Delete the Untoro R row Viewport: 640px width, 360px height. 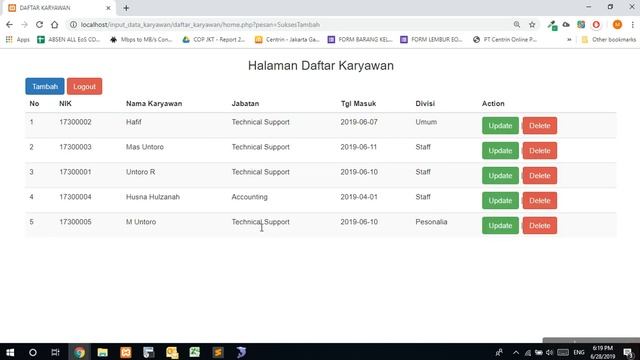tap(540, 176)
